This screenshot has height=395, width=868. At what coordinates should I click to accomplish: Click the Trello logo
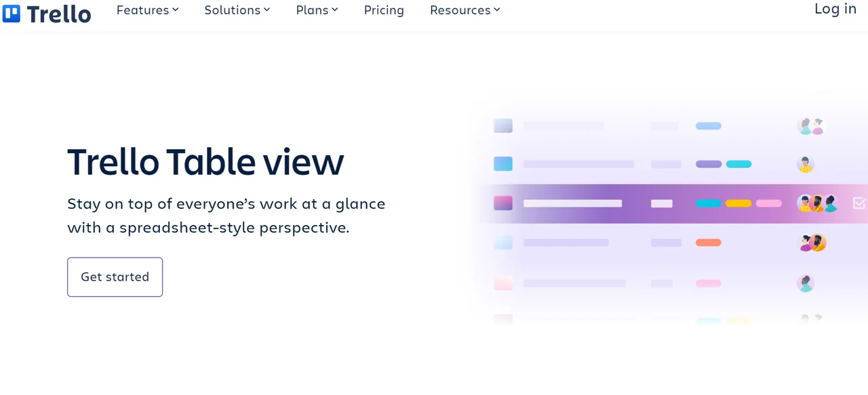tap(47, 13)
